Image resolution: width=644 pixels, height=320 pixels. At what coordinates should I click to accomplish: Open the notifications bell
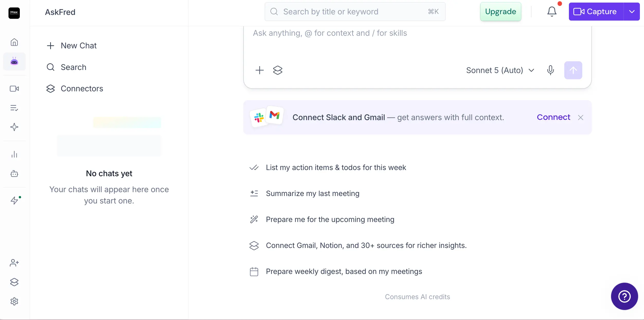tap(552, 12)
